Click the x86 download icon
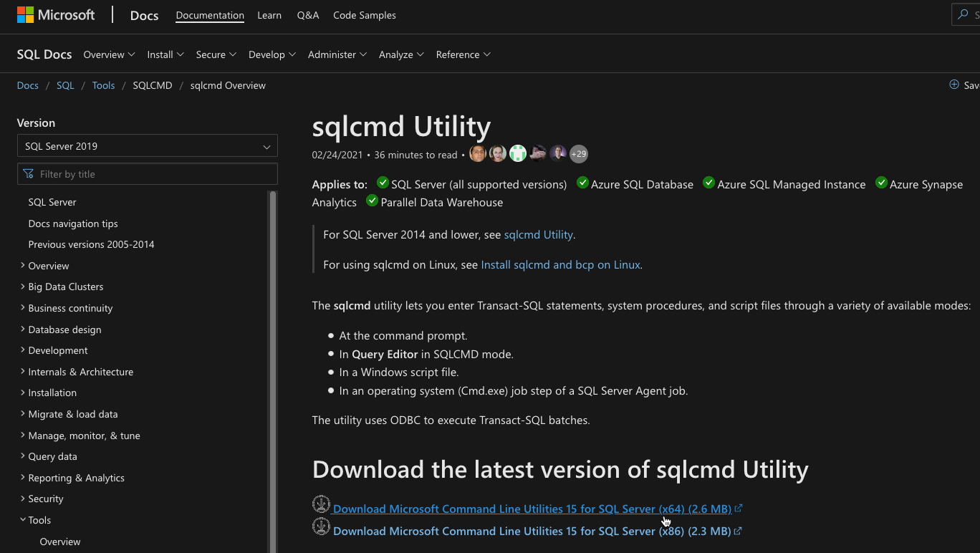This screenshot has width=980, height=553. [x=321, y=526]
